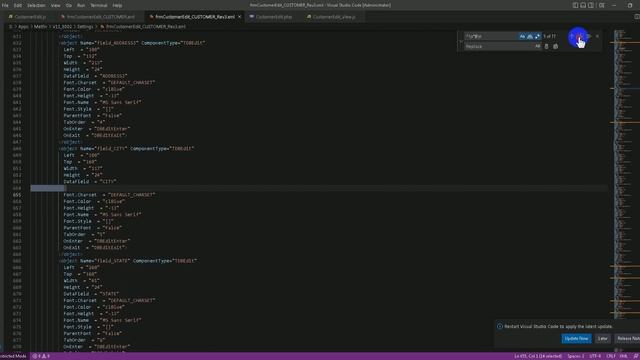Click the info icon in the update notification
The width and height of the screenshot is (640, 360).
[x=500, y=327]
